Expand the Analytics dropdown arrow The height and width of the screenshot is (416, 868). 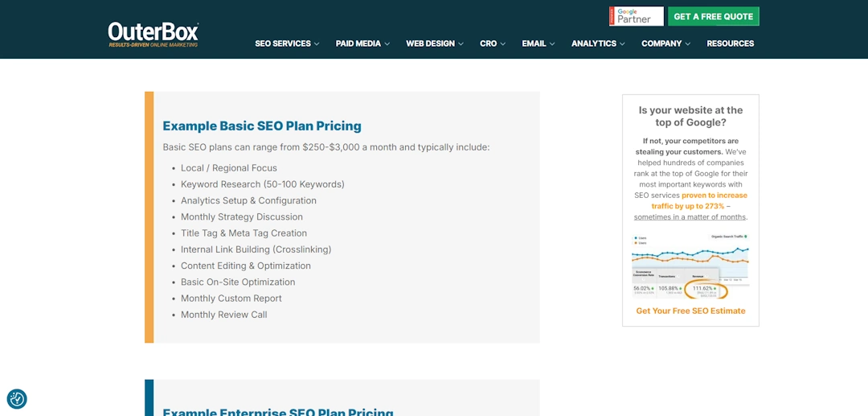(622, 43)
